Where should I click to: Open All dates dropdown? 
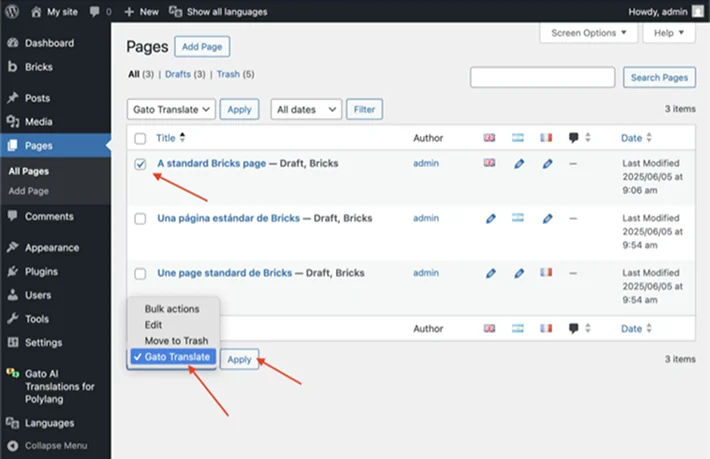[306, 110]
